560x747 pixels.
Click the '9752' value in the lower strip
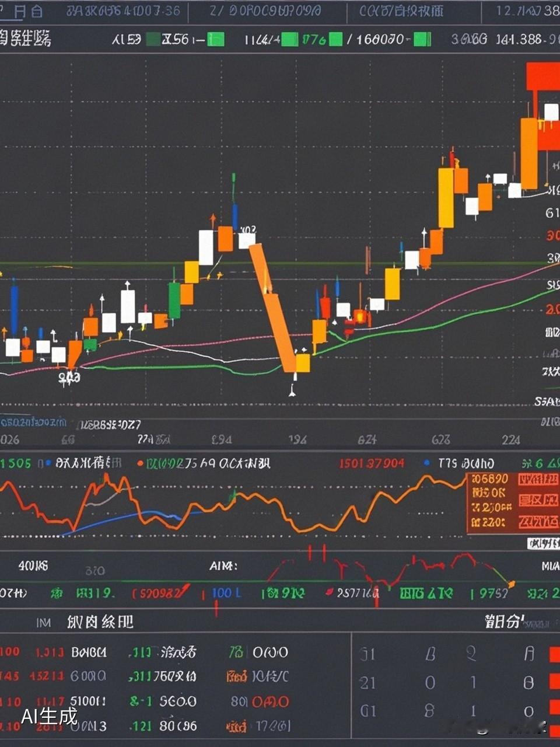(x=493, y=593)
